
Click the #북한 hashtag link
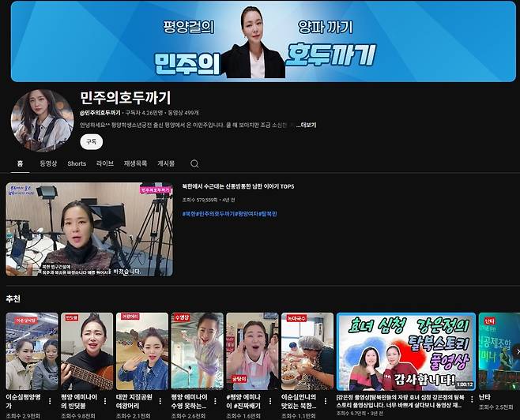(x=189, y=214)
